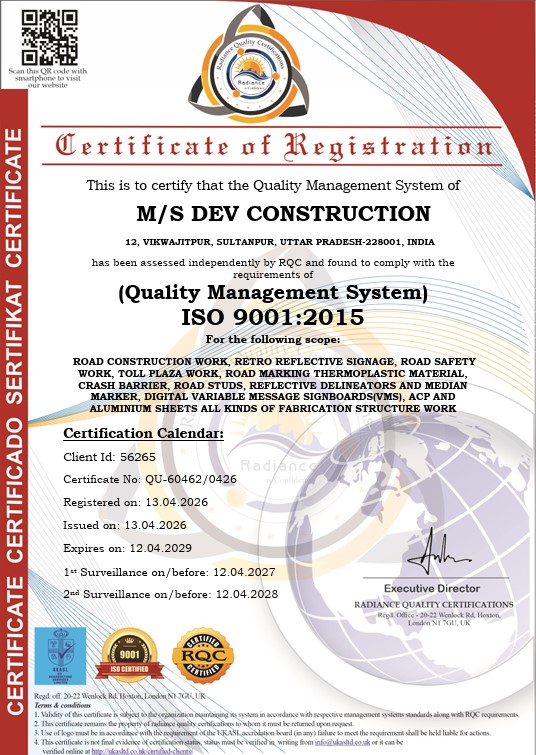Click Scan this QR code caption text
This screenshot has width=536, height=755.
click(48, 78)
